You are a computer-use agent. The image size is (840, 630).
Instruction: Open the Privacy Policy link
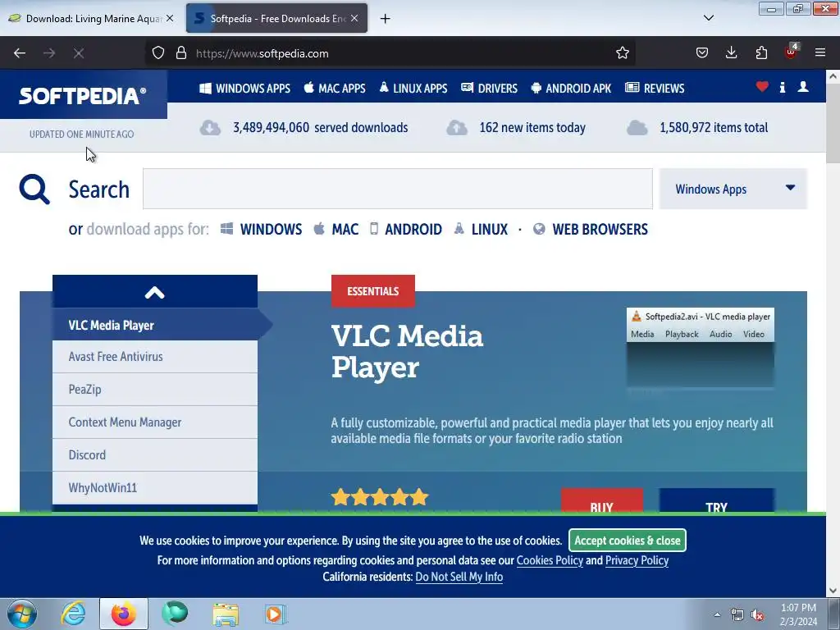coord(637,560)
